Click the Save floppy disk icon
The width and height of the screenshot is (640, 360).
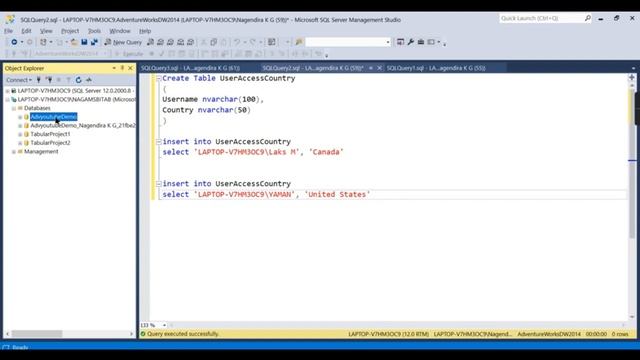pos(84,42)
